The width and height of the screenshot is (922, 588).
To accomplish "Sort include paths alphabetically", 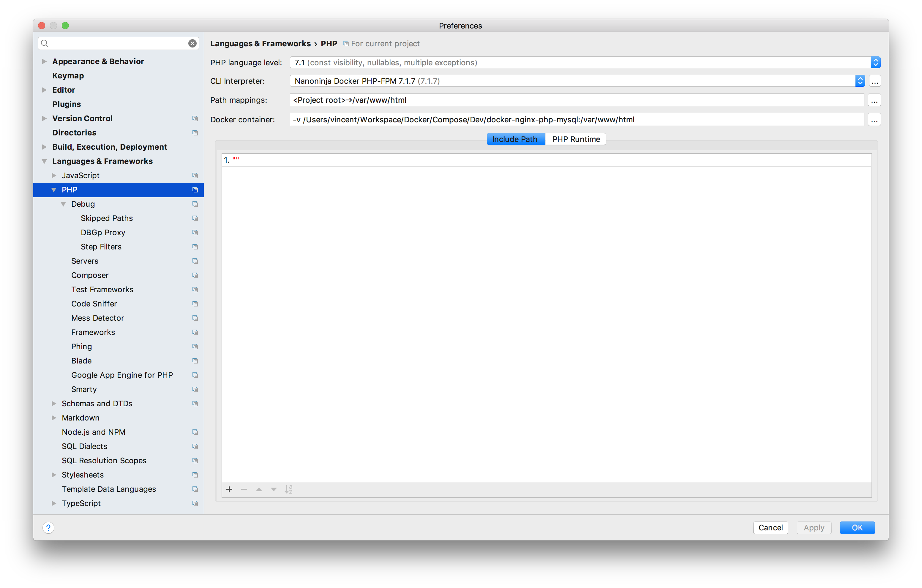I will coord(289,489).
